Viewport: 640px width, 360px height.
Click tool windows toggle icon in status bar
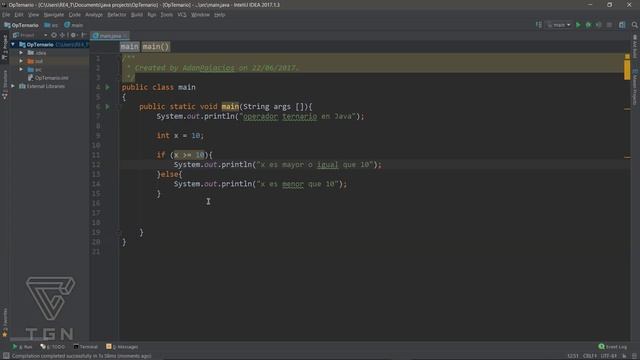click(6, 356)
